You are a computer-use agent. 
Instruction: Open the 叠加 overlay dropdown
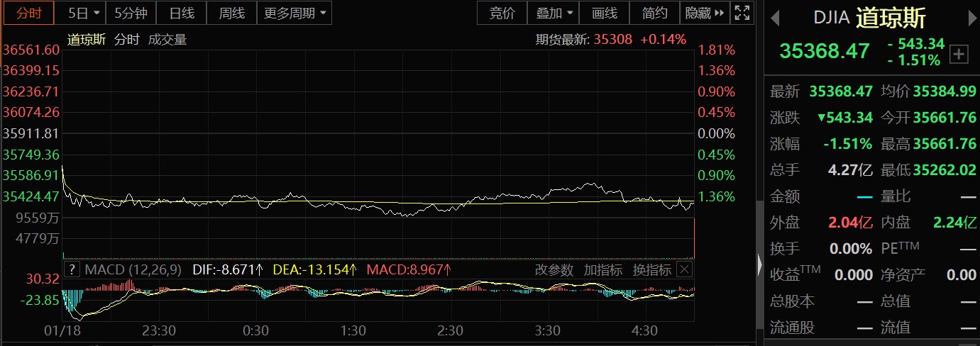554,13
